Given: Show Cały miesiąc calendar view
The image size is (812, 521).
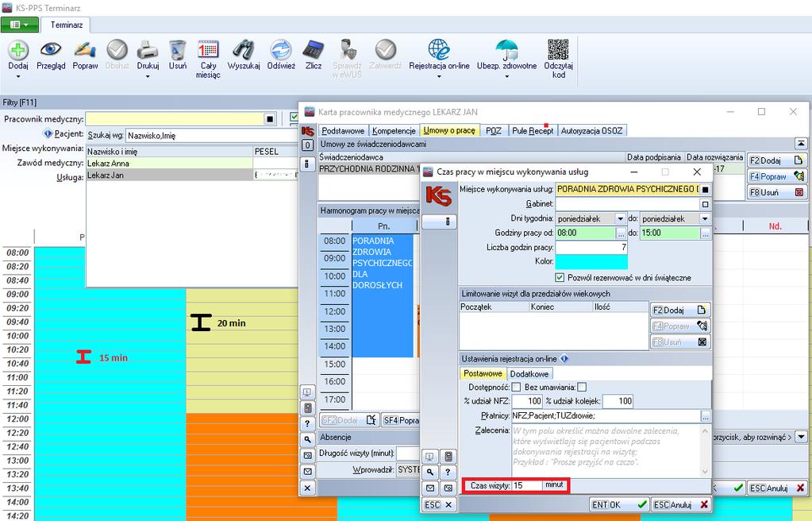Looking at the screenshot, I should [208, 50].
